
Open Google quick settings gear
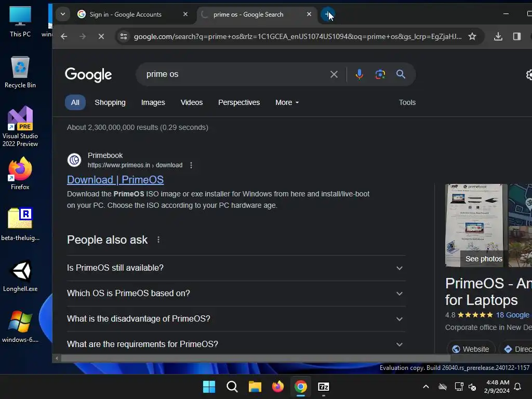coord(528,75)
